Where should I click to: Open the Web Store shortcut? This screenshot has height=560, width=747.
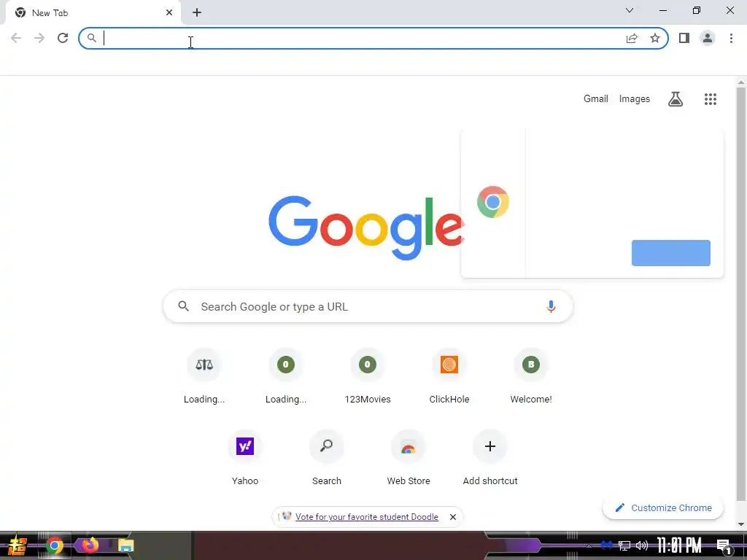[409, 458]
